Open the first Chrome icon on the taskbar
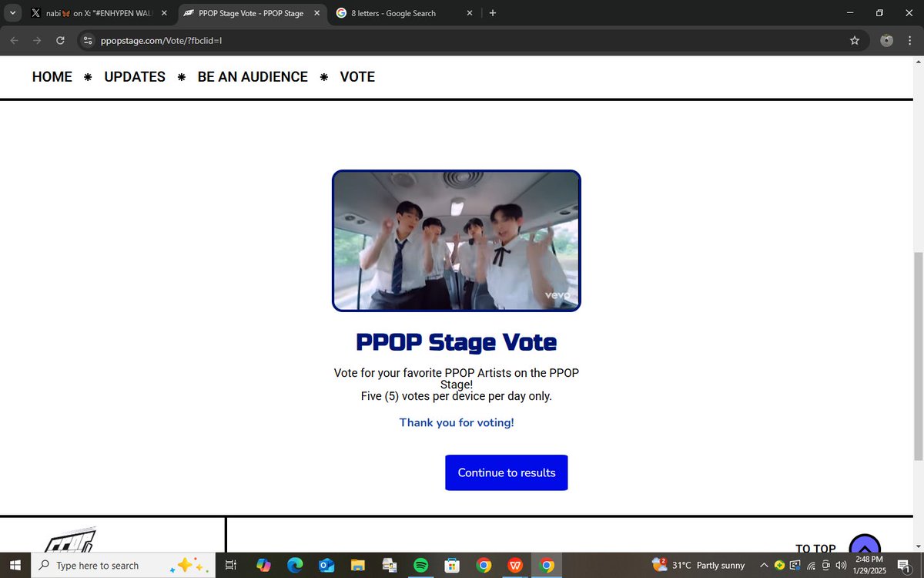 point(484,565)
